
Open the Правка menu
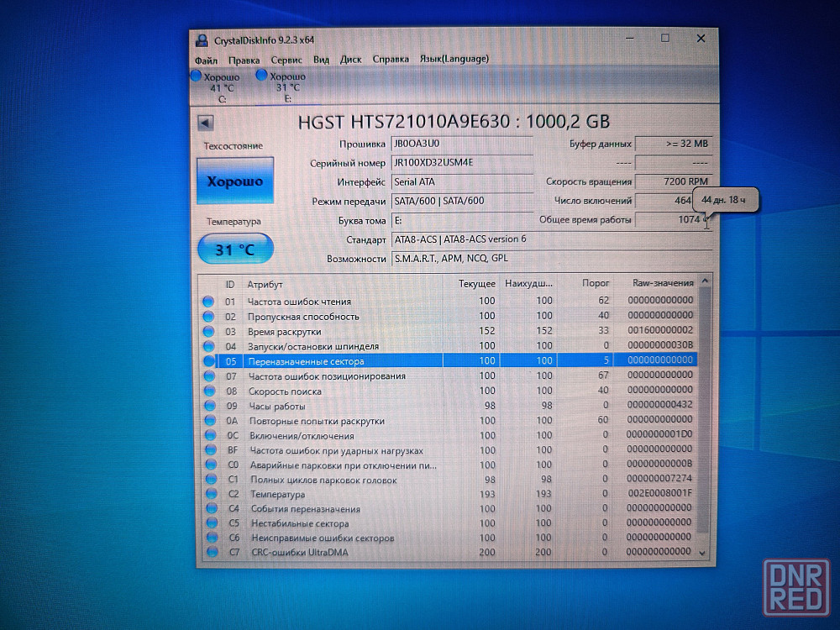coord(244,60)
